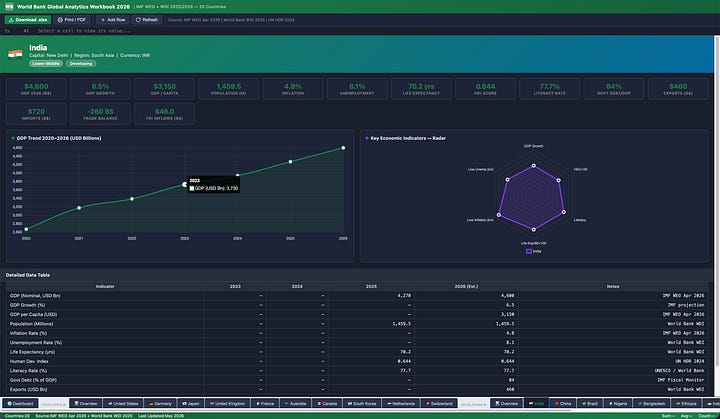Open the Switzerland sheet tab
720x419 pixels.
tap(439, 403)
